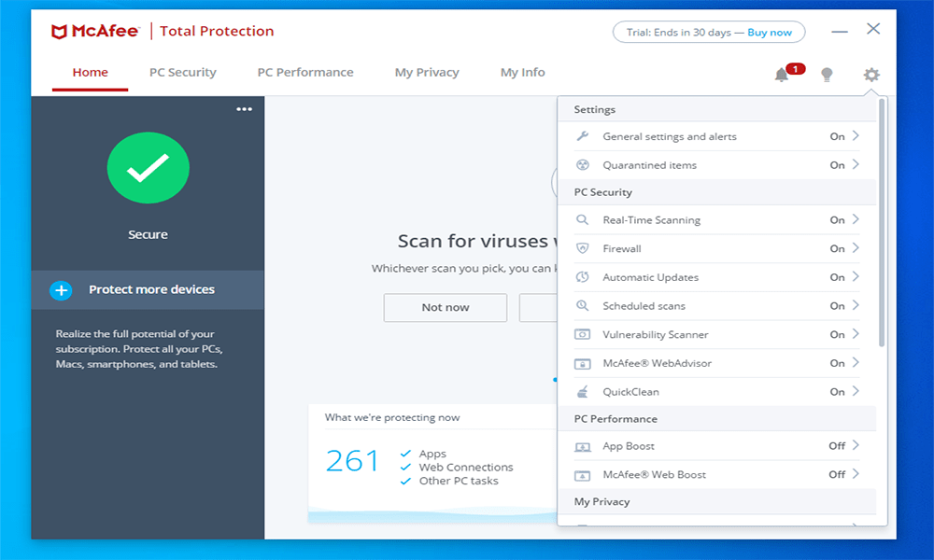Click the Firewall shield icon
934x560 pixels.
tap(583, 249)
